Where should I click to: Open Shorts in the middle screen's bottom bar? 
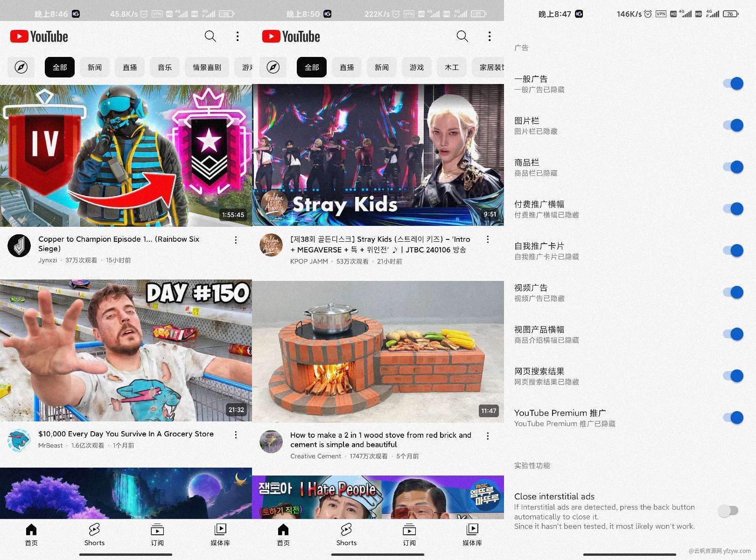pyautogui.click(x=346, y=535)
